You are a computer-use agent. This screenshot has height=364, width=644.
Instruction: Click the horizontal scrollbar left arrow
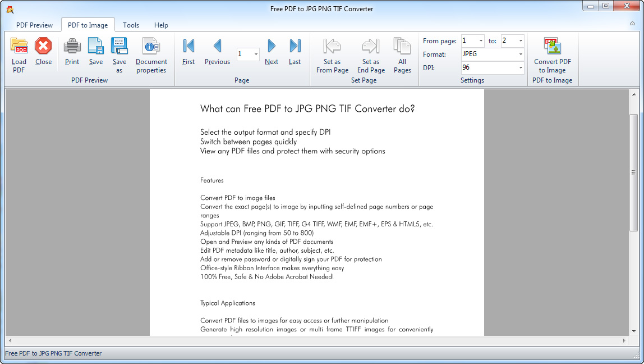pyautogui.click(x=10, y=340)
